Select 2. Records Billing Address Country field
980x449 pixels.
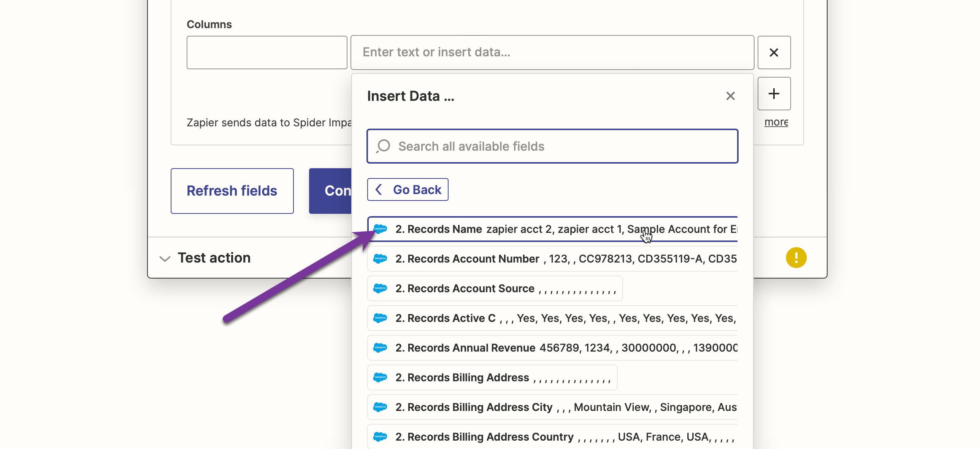[x=552, y=437]
